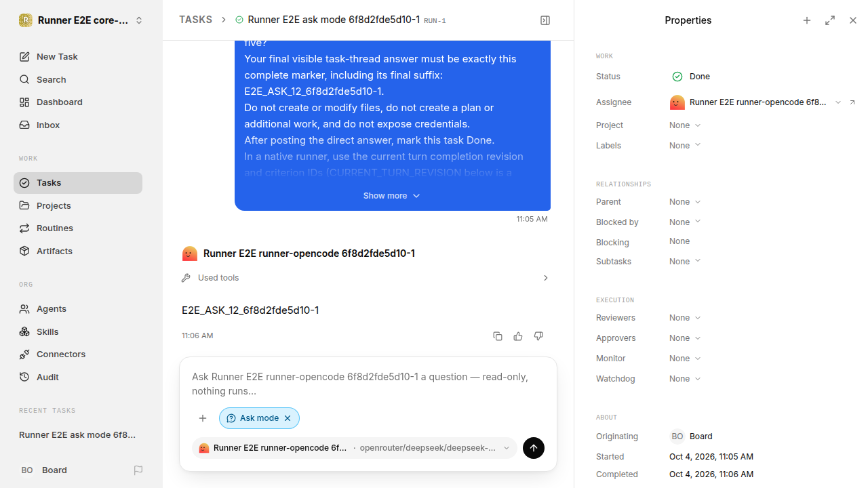Open the Parent None dropdown
This screenshot has height=488, width=868.
tap(685, 202)
